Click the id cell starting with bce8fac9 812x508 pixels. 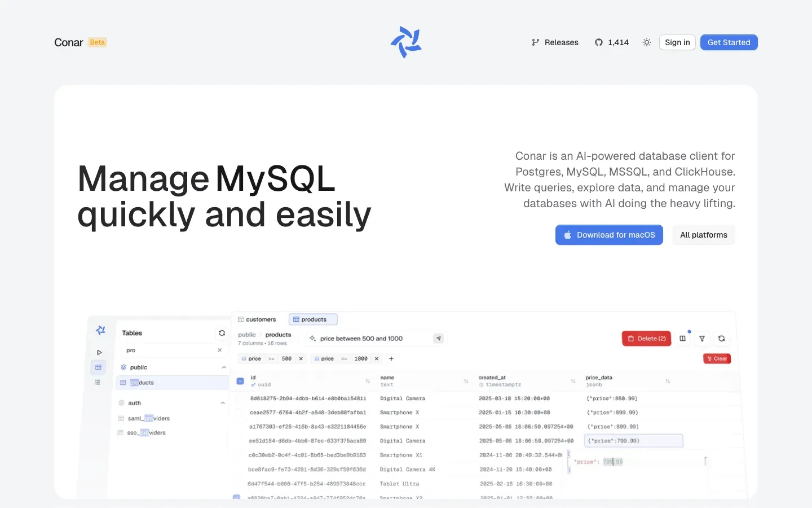(x=307, y=470)
